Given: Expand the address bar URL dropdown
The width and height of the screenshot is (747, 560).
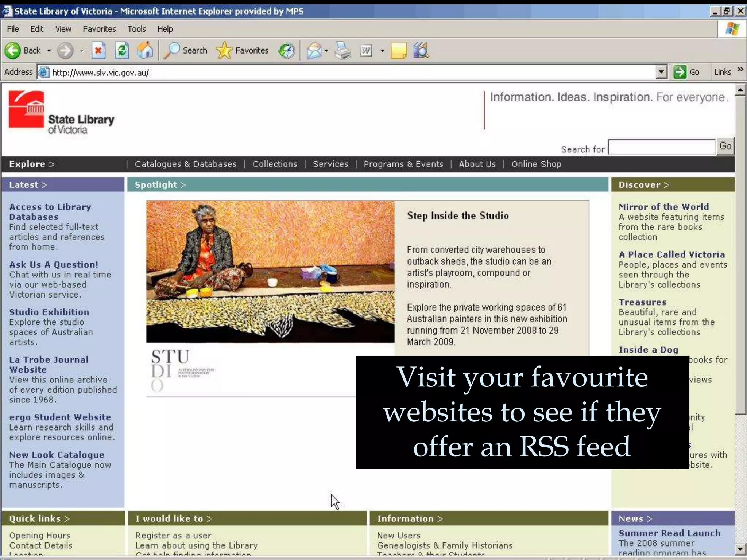Looking at the screenshot, I should pos(661,72).
